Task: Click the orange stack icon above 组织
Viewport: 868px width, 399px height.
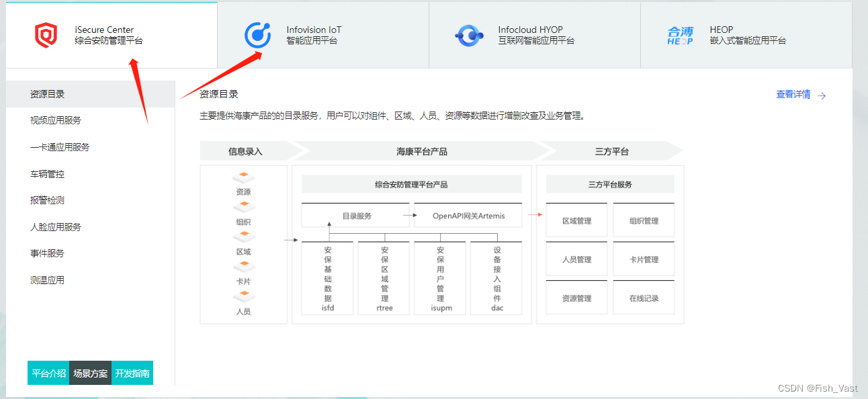Action: [244, 208]
